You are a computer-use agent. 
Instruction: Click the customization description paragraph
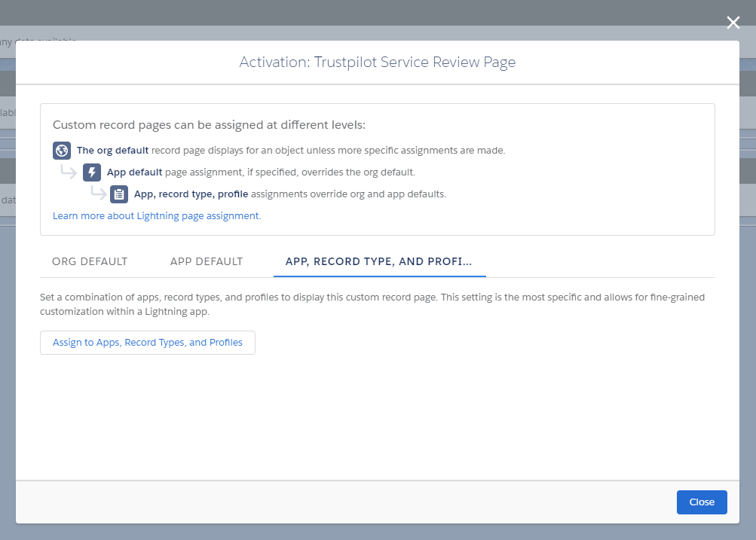click(x=372, y=304)
